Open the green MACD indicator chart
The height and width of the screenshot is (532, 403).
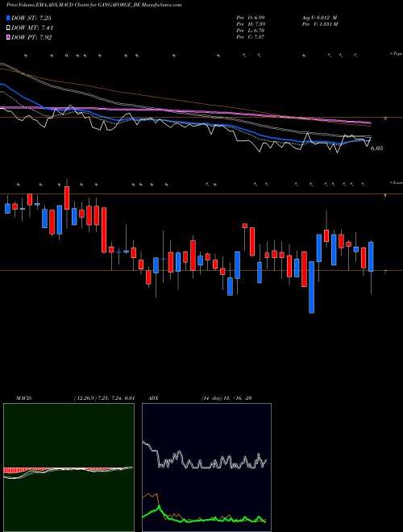tap(69, 468)
